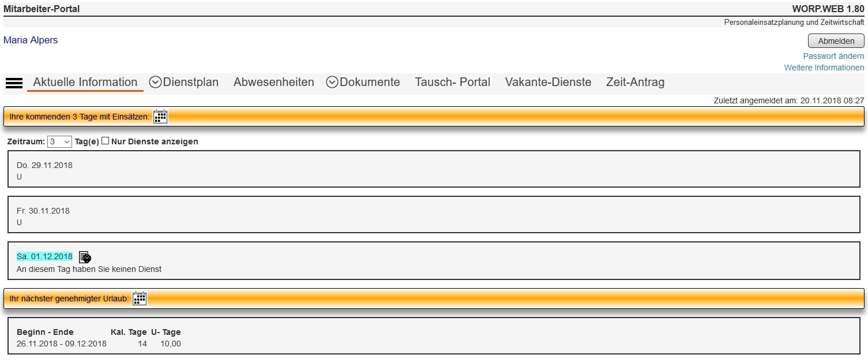Expand the Dokumente menu
The image size is (868, 362).
coord(370,82)
